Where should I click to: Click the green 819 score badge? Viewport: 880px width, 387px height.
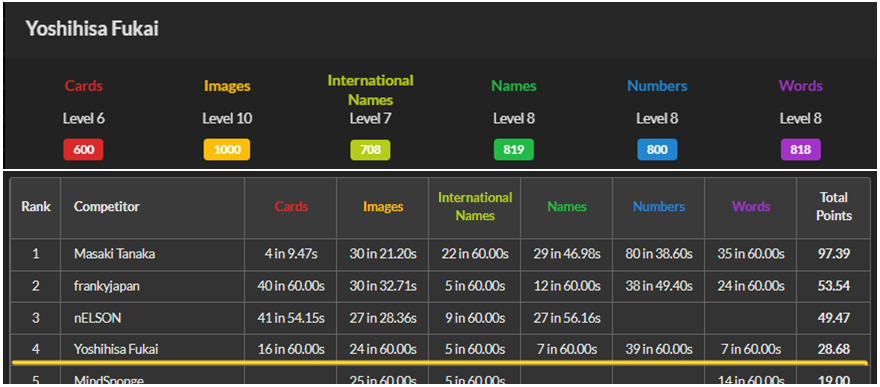pos(514,150)
